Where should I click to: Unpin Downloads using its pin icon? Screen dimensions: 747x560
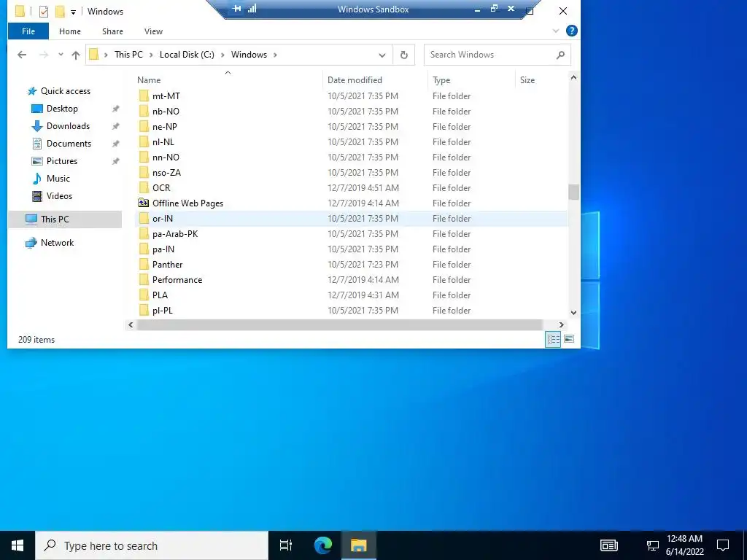pyautogui.click(x=115, y=126)
